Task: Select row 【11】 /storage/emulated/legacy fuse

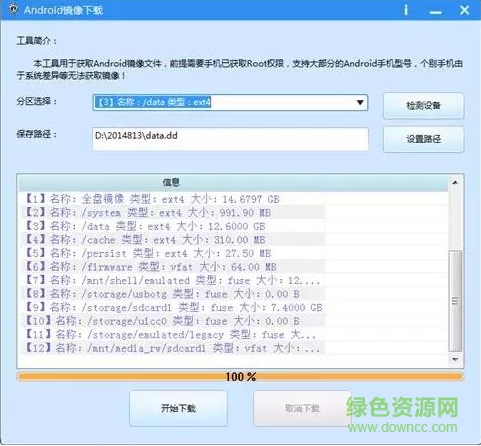Action: 172,334
